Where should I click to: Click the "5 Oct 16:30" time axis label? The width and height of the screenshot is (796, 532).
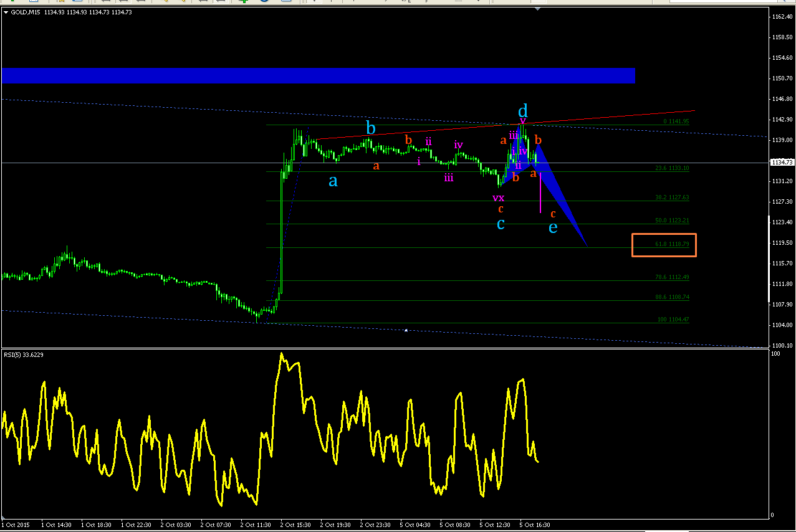pyautogui.click(x=535, y=525)
